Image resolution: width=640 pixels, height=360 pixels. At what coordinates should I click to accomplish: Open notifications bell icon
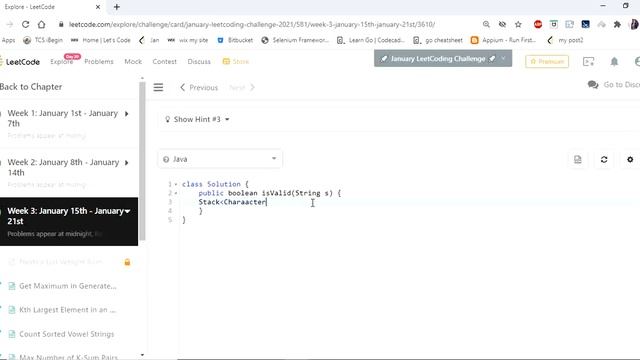point(614,62)
